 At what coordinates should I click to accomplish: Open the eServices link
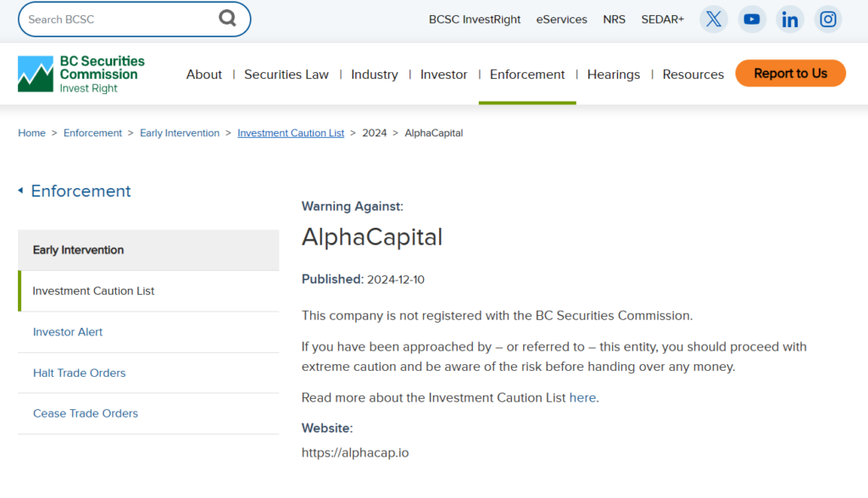click(x=561, y=19)
